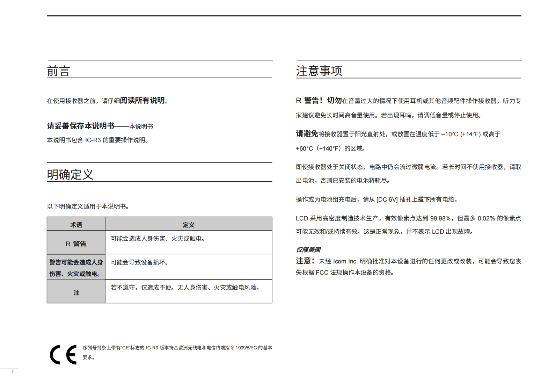This screenshot has height=392, width=556.
Task: Click the CE certification mark logo
Action: click(63, 355)
